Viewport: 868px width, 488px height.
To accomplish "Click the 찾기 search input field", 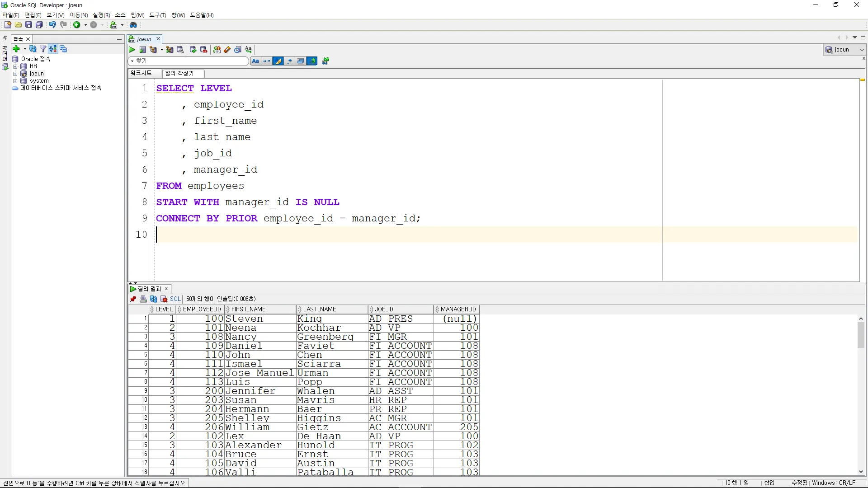I will tap(190, 61).
